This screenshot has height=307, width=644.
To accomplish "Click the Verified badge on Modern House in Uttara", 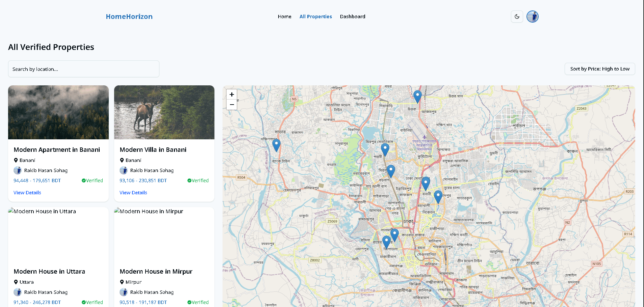I will click(92, 302).
